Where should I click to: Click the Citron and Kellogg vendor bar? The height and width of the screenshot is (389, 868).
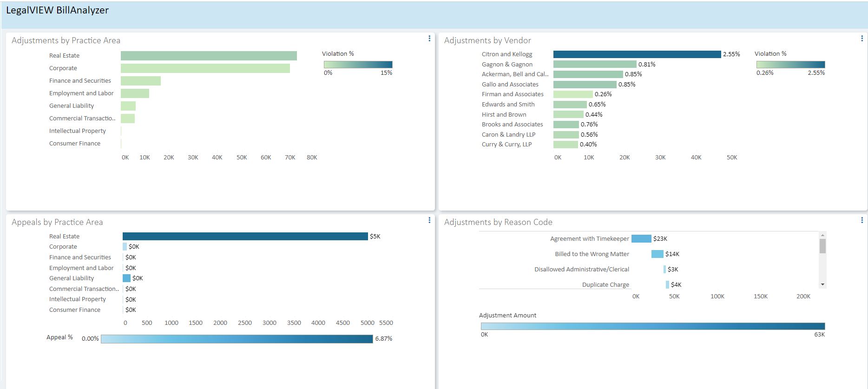point(637,54)
